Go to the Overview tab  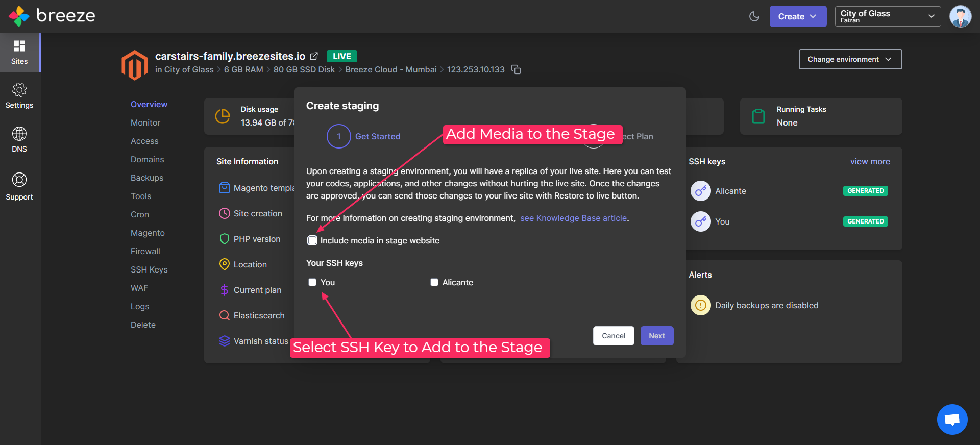pos(149,104)
